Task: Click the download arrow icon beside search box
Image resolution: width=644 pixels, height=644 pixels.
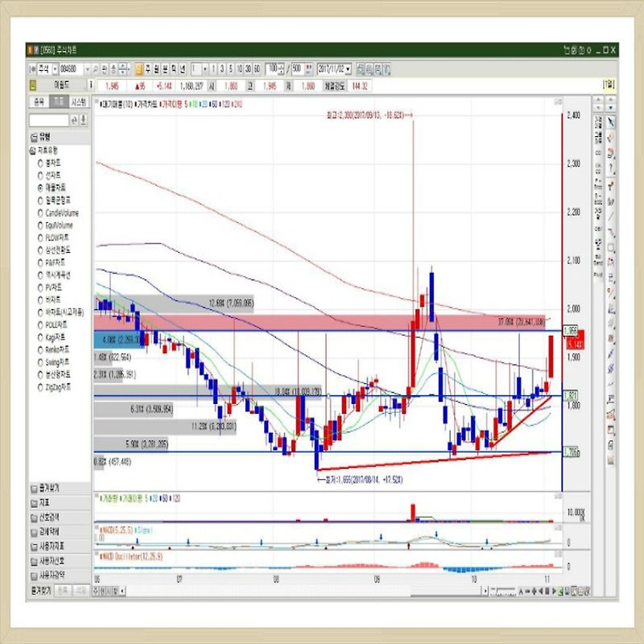Action: click(x=84, y=120)
